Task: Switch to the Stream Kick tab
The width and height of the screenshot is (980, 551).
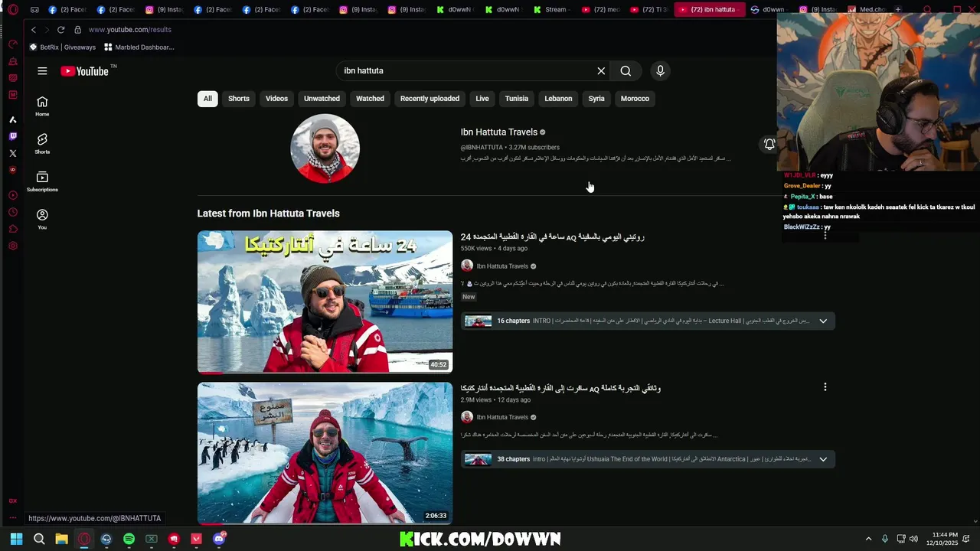Action: [x=550, y=10]
